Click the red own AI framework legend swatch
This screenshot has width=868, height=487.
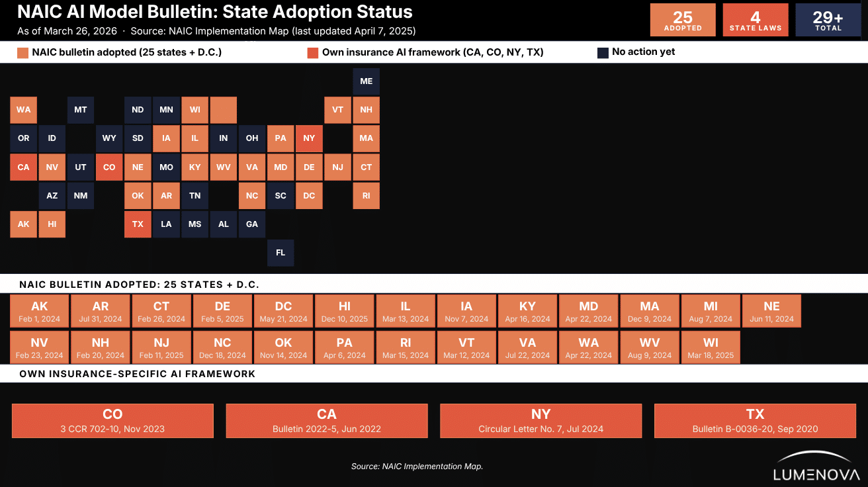(313, 53)
